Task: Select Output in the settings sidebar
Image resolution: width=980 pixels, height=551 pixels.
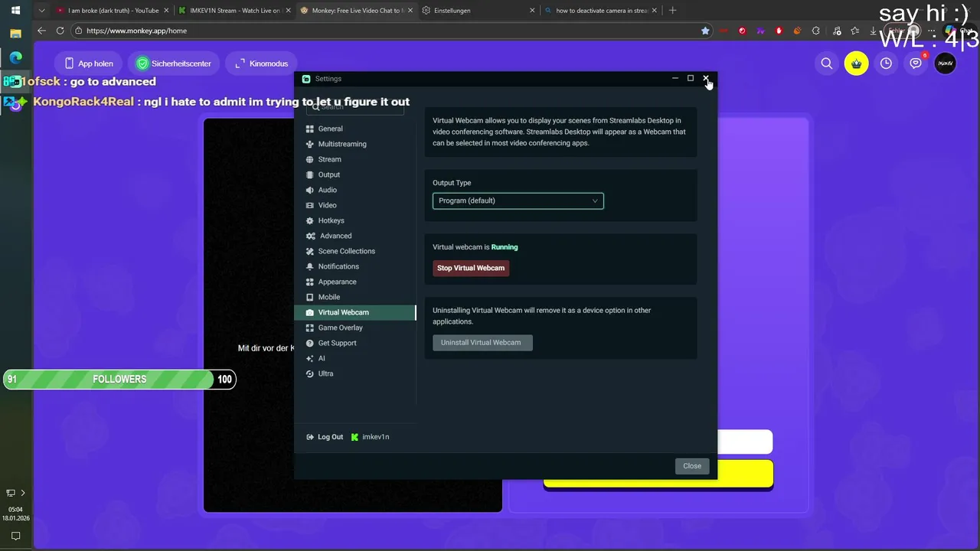Action: pyautogui.click(x=355, y=174)
